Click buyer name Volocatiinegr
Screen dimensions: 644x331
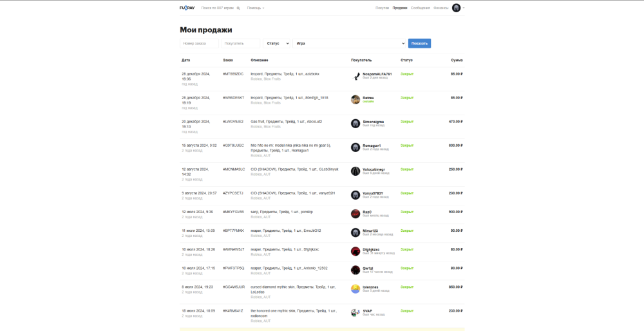pyautogui.click(x=374, y=169)
